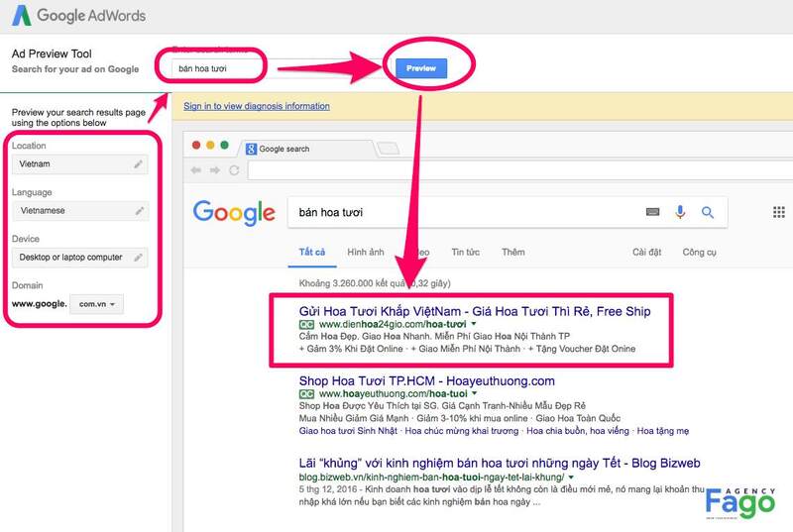The image size is (793, 532).
Task: Expand arrow next to blog.bizweb.vn URL
Action: click(571, 477)
